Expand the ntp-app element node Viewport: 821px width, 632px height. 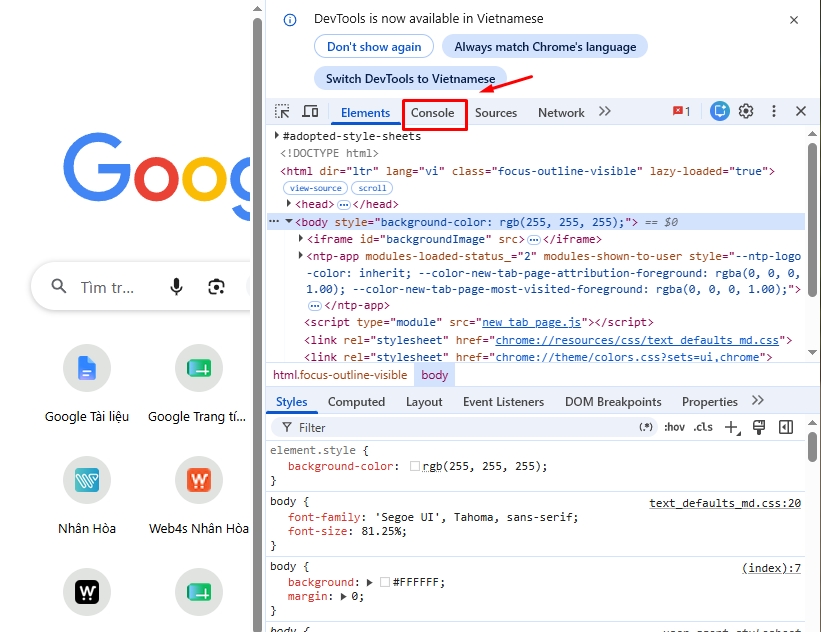(x=301, y=256)
